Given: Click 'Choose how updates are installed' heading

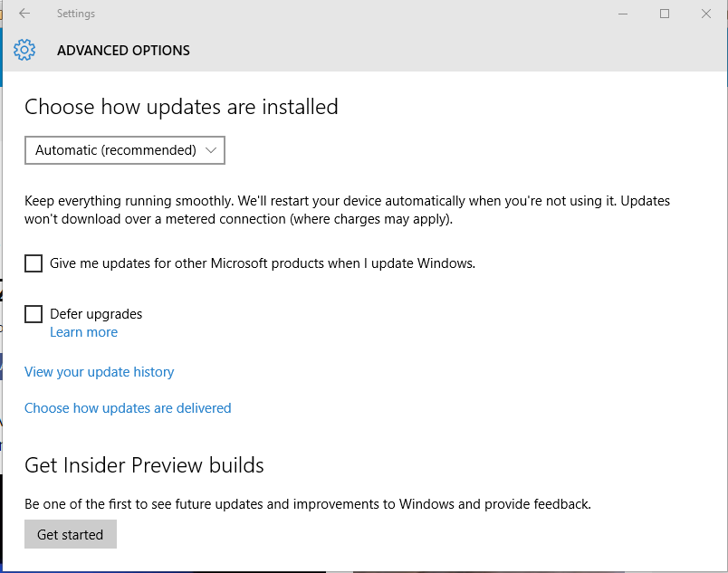Looking at the screenshot, I should [181, 107].
